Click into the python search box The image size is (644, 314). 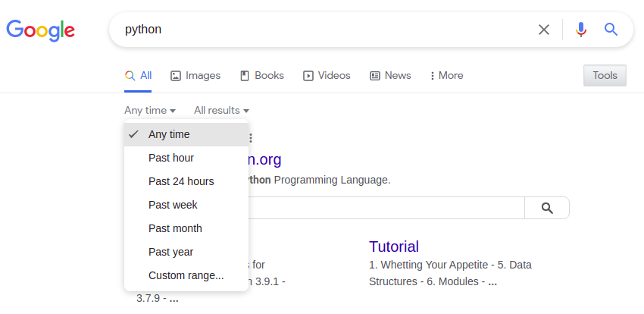324,30
